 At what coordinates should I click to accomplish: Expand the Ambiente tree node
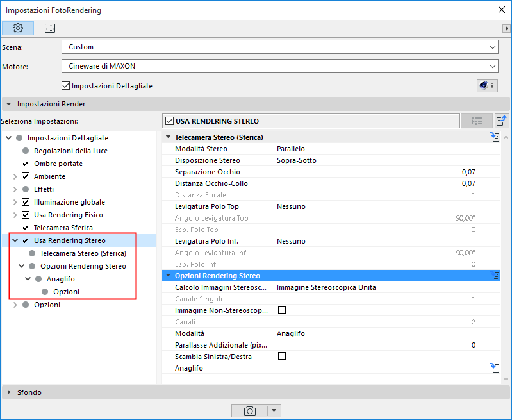point(15,176)
